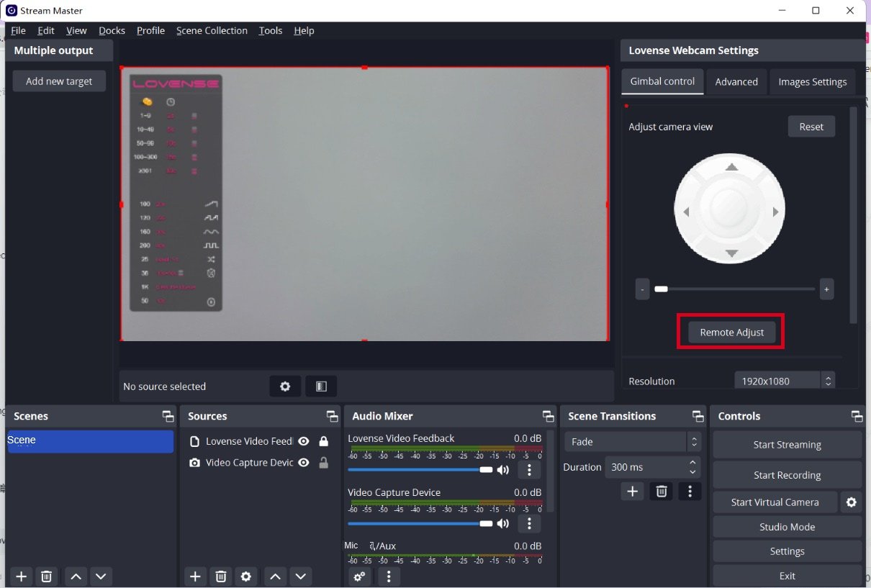Remove selected scene with trash icon
The width and height of the screenshot is (871, 588).
coord(47,576)
